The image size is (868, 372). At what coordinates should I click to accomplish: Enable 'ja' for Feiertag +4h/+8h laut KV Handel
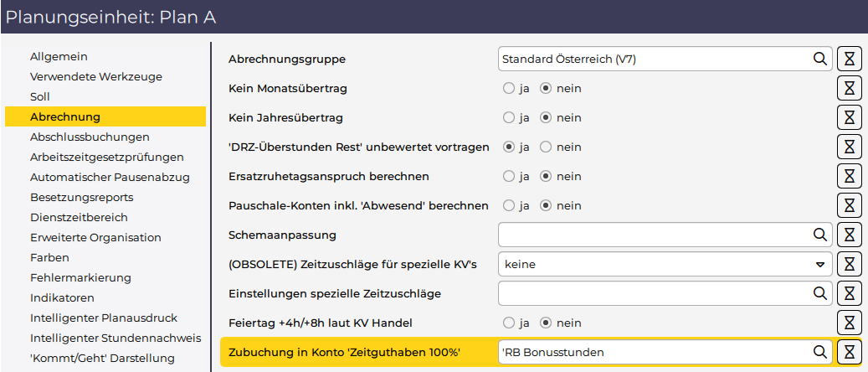508,323
